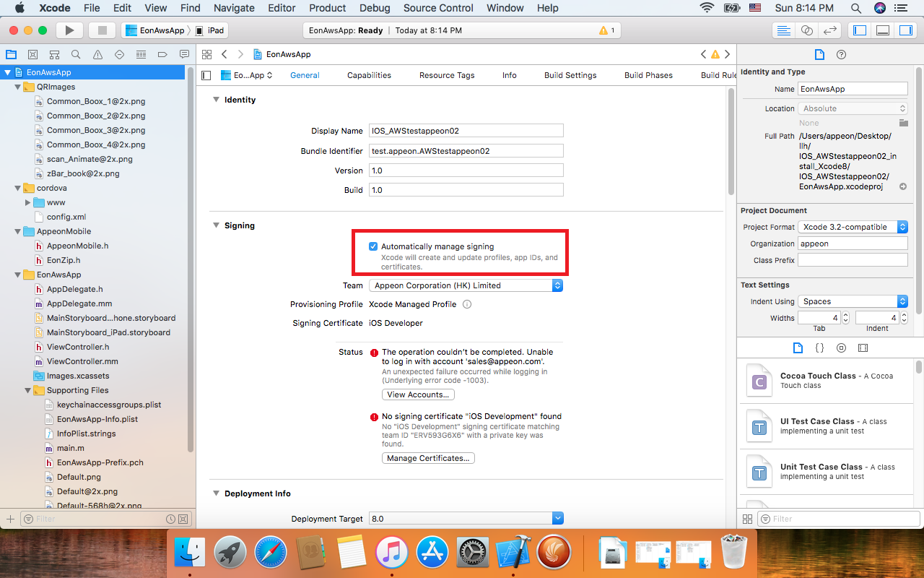
Task: Click the Manage Certificates... button
Action: [x=428, y=458]
